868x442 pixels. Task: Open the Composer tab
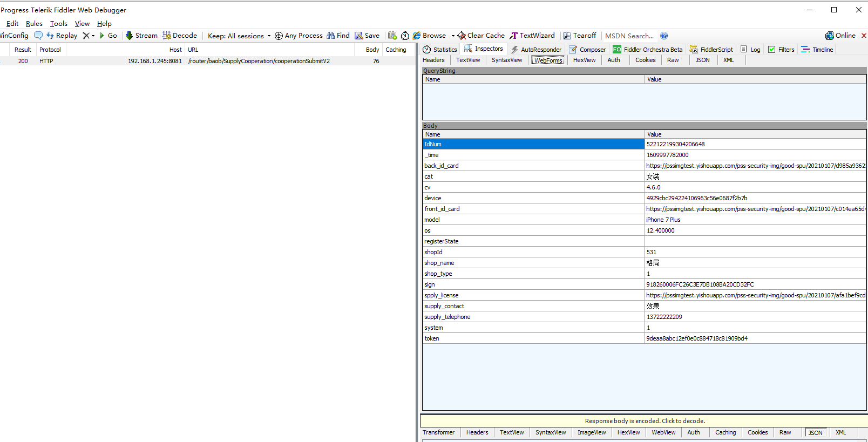(587, 50)
